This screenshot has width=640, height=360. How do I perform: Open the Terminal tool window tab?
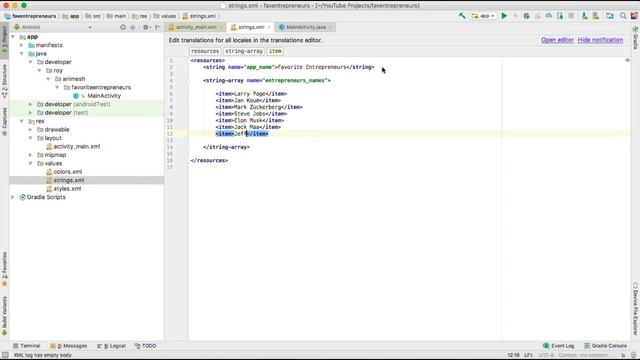click(x=27, y=346)
